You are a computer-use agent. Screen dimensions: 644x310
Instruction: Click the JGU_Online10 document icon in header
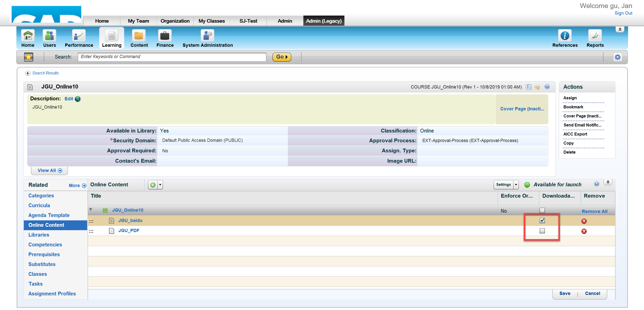tap(30, 87)
